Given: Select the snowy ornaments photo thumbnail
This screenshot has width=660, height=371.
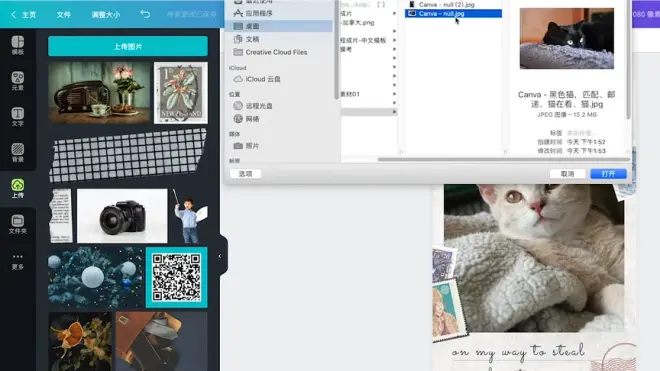Looking at the screenshot, I should click(x=95, y=278).
